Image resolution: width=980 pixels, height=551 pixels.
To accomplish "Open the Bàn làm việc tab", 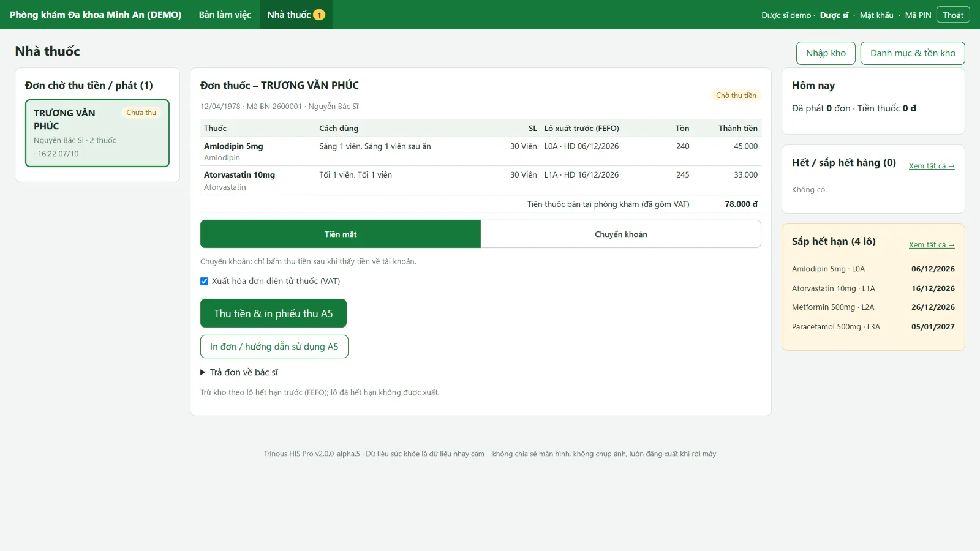I will click(x=225, y=15).
